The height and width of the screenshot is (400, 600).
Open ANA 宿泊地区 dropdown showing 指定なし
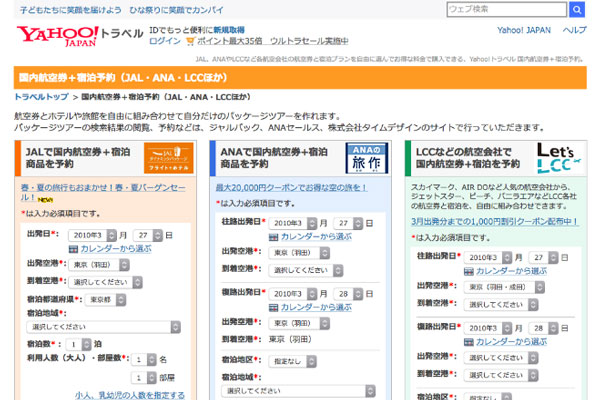292,361
